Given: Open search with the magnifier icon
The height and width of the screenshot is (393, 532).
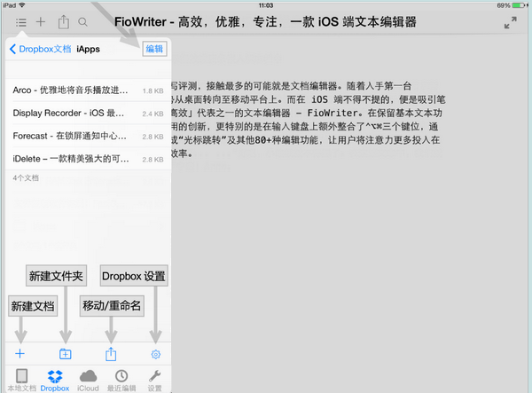Looking at the screenshot, I should (x=82, y=22).
